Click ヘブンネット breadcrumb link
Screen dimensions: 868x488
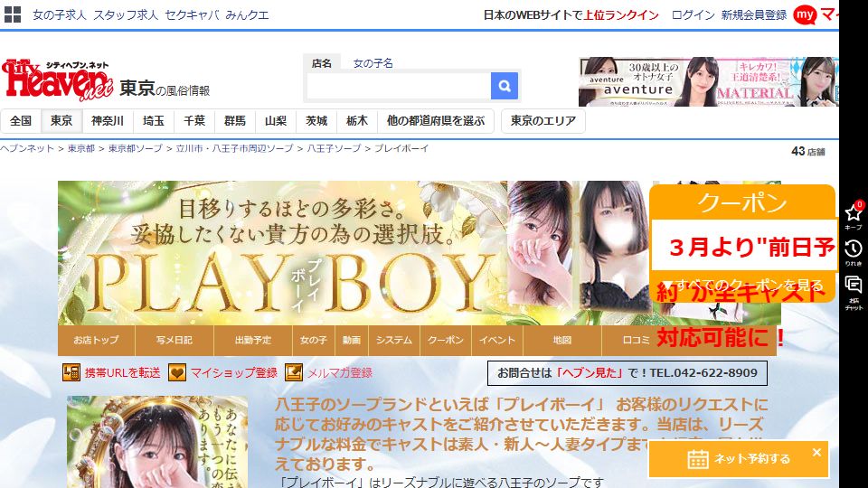tap(26, 148)
